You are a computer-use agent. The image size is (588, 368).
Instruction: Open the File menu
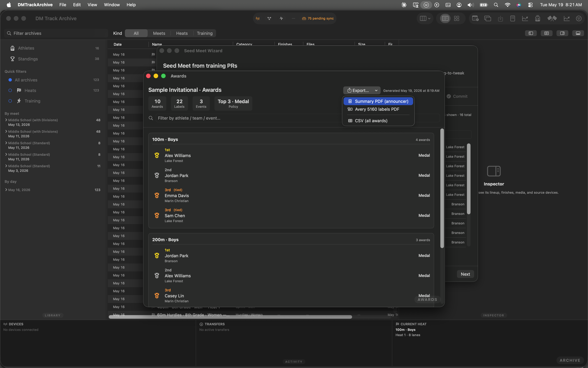tap(63, 5)
